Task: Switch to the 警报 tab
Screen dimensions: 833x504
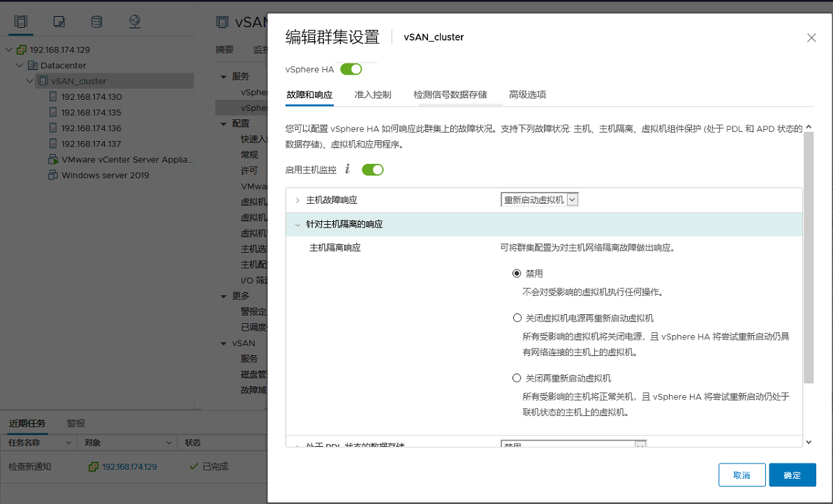Action: 76,423
